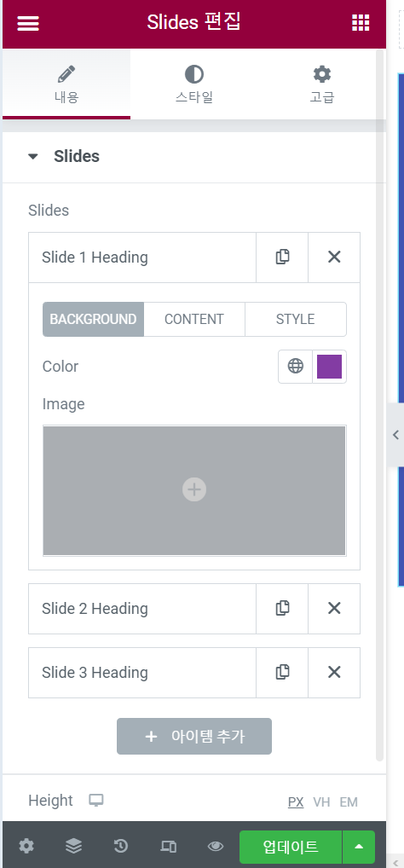Open the Navigator layers icon
This screenshot has width=404, height=868.
[x=73, y=846]
